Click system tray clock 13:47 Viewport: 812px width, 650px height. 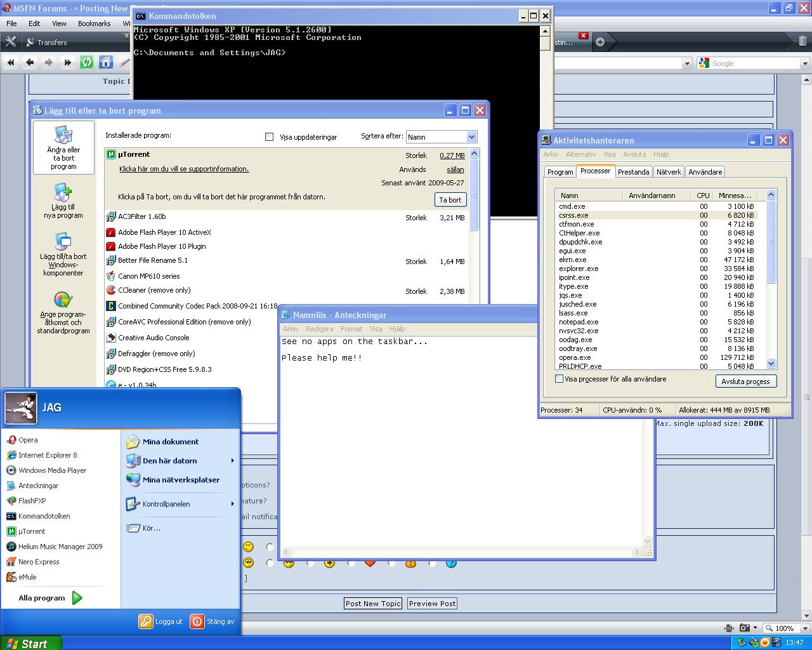pyautogui.click(x=795, y=643)
